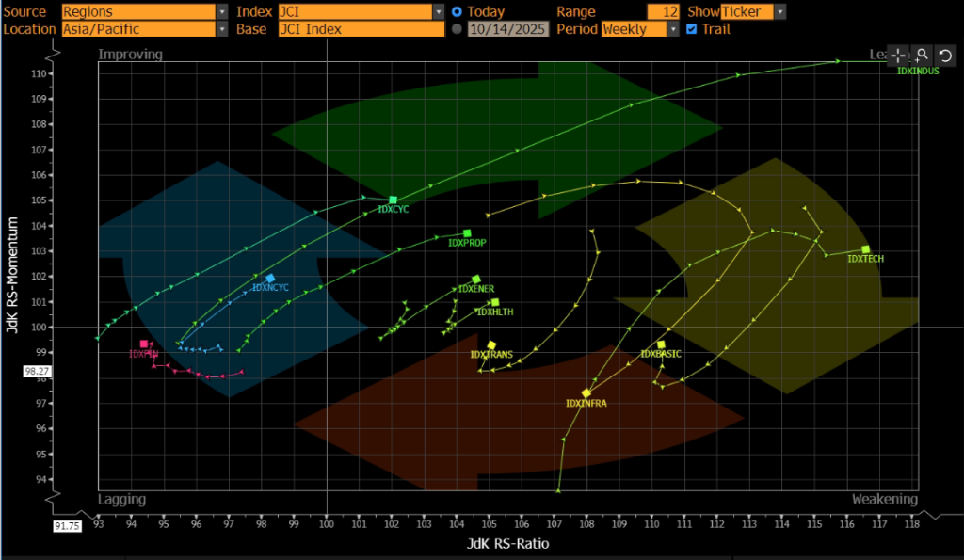Click the IDXINFRA diamond marker
The width and height of the screenshot is (964, 560).
tap(586, 393)
